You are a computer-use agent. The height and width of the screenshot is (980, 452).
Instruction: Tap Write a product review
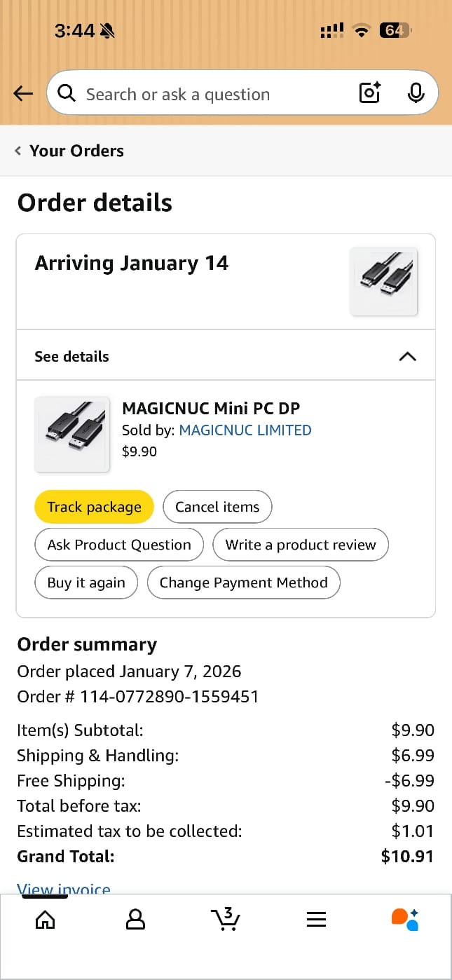(x=301, y=545)
